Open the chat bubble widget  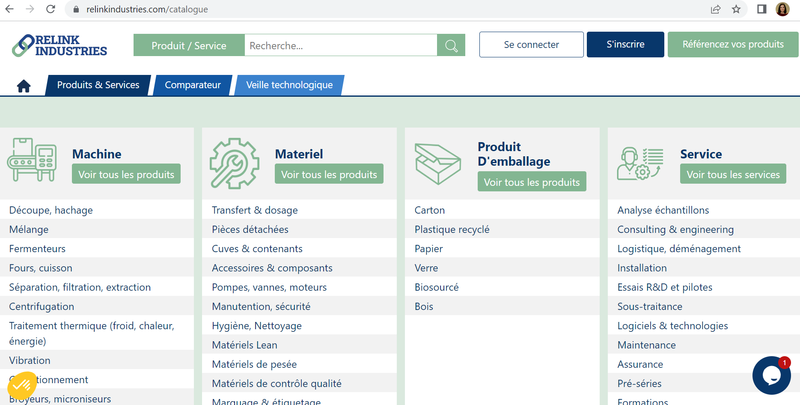[x=771, y=375]
